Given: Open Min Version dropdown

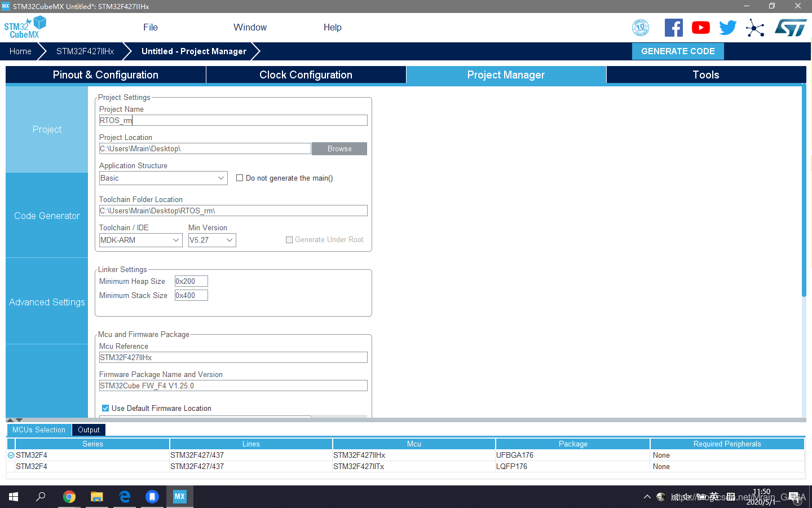Looking at the screenshot, I should click(212, 240).
